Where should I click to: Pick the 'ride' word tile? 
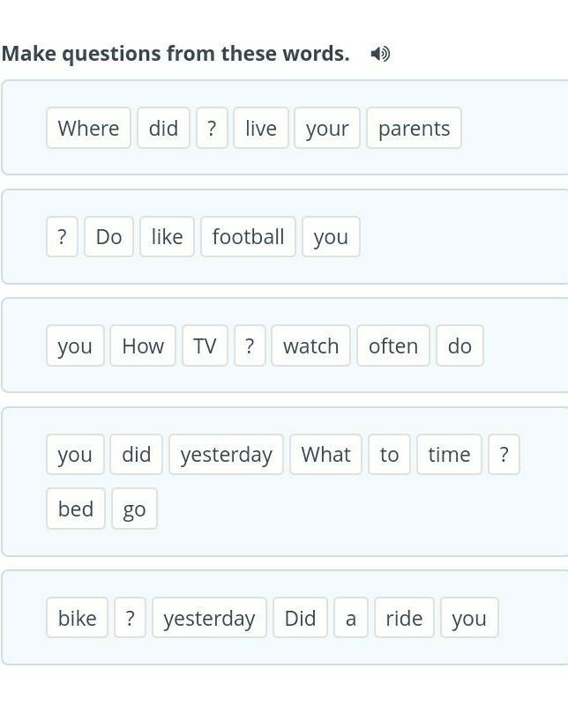click(404, 619)
